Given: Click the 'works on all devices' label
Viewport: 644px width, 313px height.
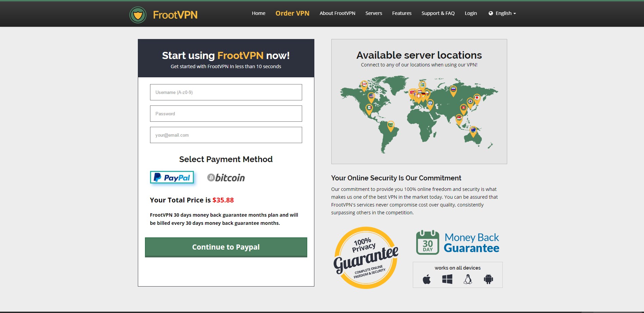Looking at the screenshot, I should pyautogui.click(x=458, y=268).
